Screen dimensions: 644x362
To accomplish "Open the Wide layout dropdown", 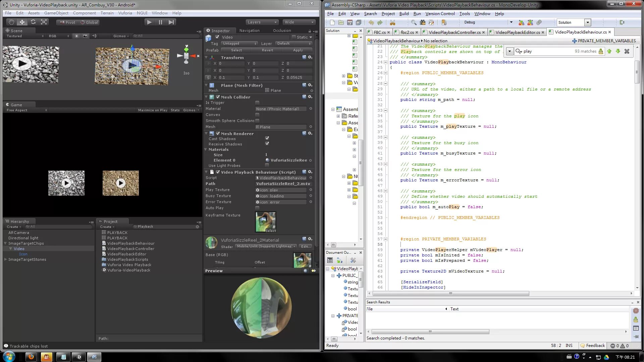I will (x=299, y=22).
